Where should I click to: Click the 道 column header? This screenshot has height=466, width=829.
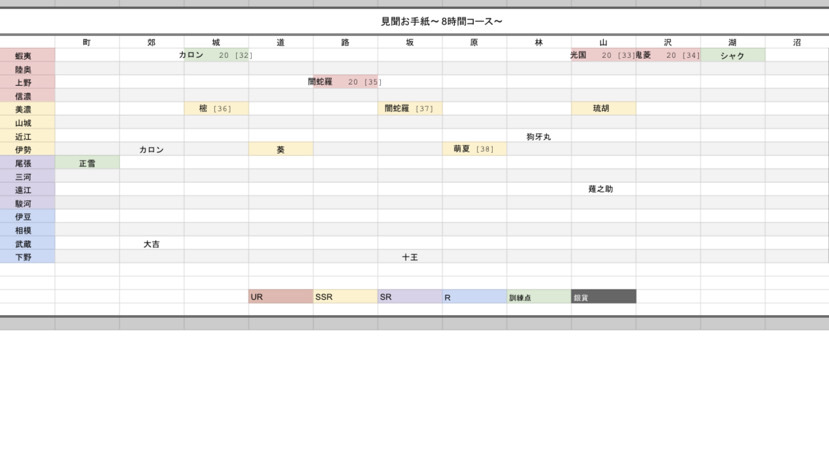tap(281, 42)
